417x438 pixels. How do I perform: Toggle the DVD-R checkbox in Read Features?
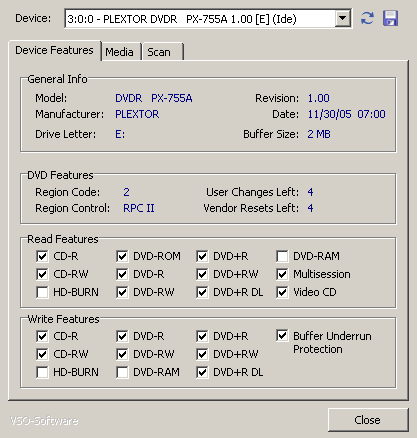click(122, 274)
